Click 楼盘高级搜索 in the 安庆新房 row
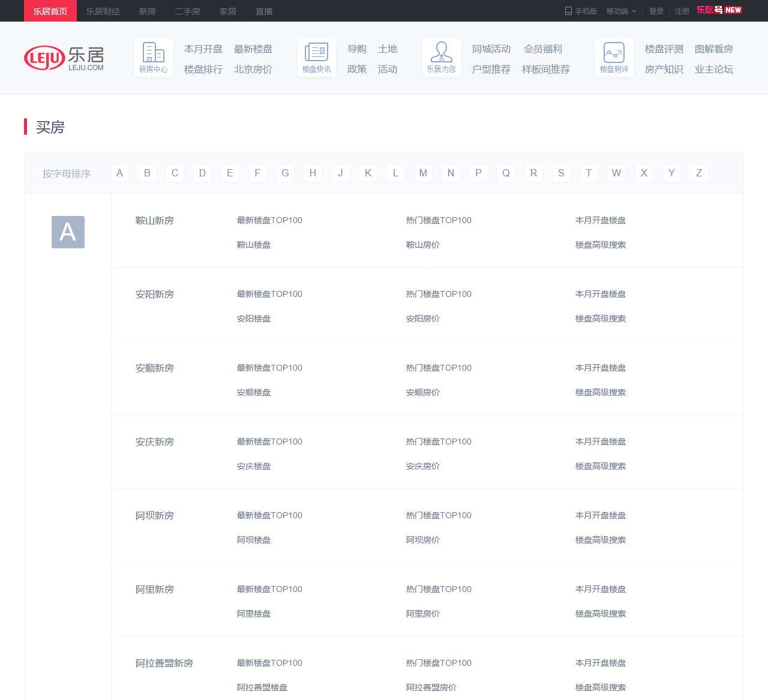The image size is (768, 700). click(x=600, y=466)
